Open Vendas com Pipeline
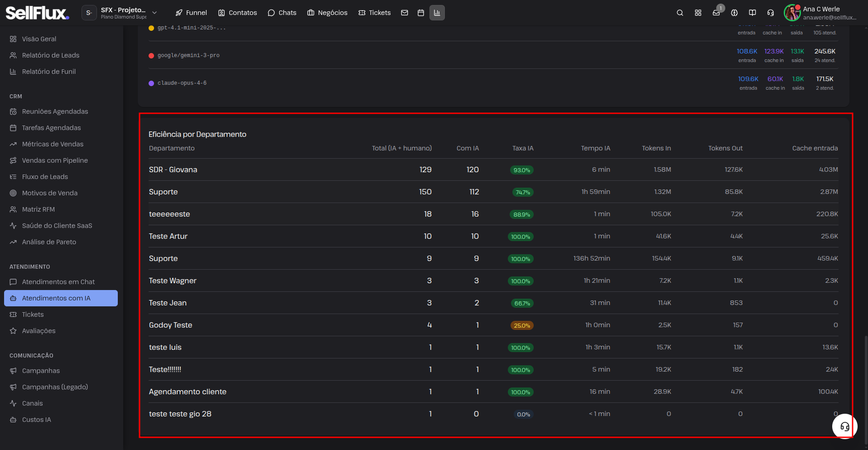Viewport: 868px width, 450px height. pyautogui.click(x=61, y=160)
